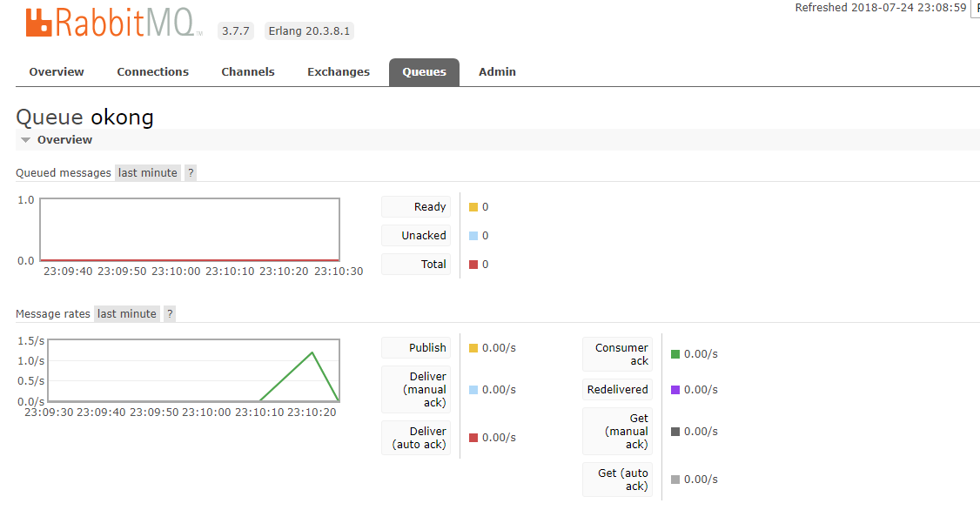The image size is (980, 510).
Task: Click the green Consumer ack swatch
Action: [x=675, y=354]
